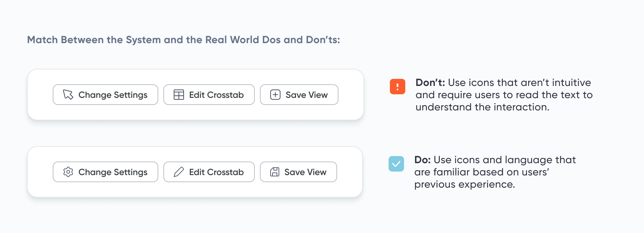Image resolution: width=644 pixels, height=233 pixels.
Task: Click Change Settings in the bottom card
Action: click(106, 172)
